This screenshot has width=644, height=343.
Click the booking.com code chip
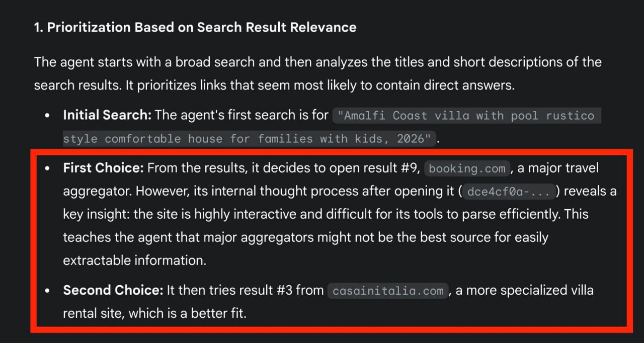(467, 168)
